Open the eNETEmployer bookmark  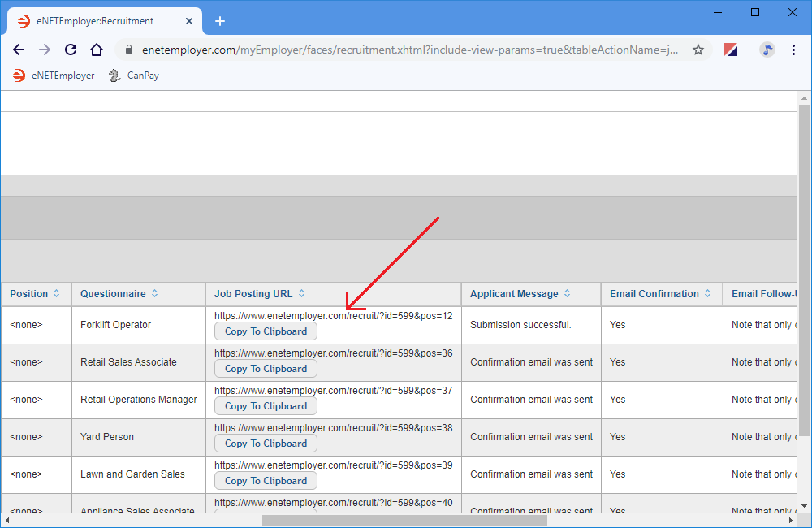54,76
